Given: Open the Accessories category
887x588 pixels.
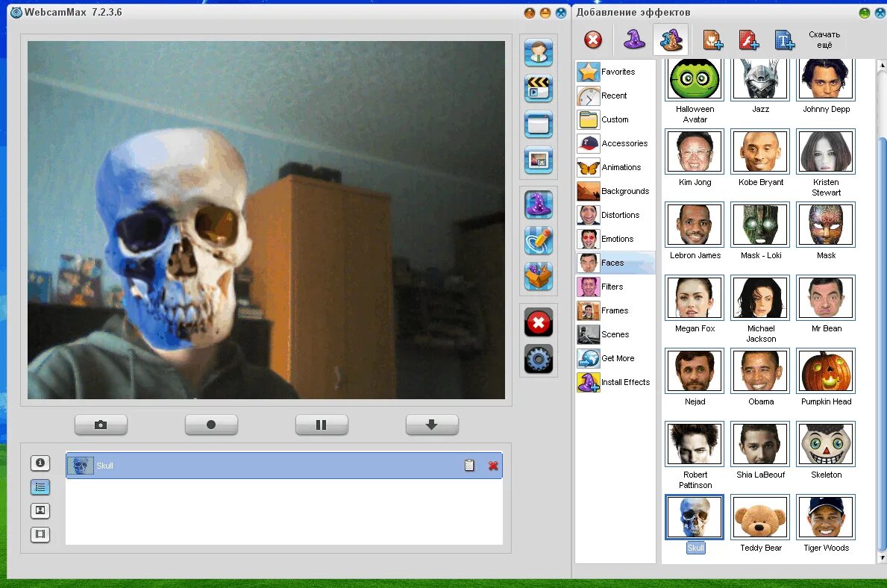Looking at the screenshot, I should pyautogui.click(x=615, y=143).
